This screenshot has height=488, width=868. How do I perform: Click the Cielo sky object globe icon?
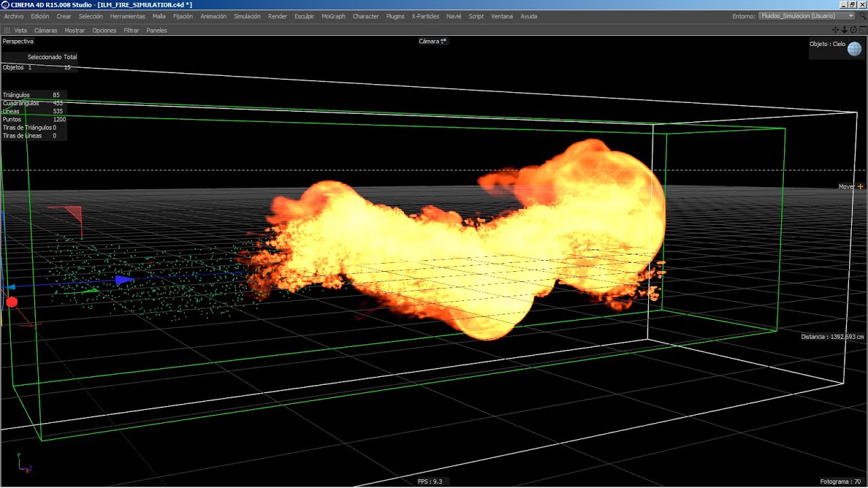point(854,49)
